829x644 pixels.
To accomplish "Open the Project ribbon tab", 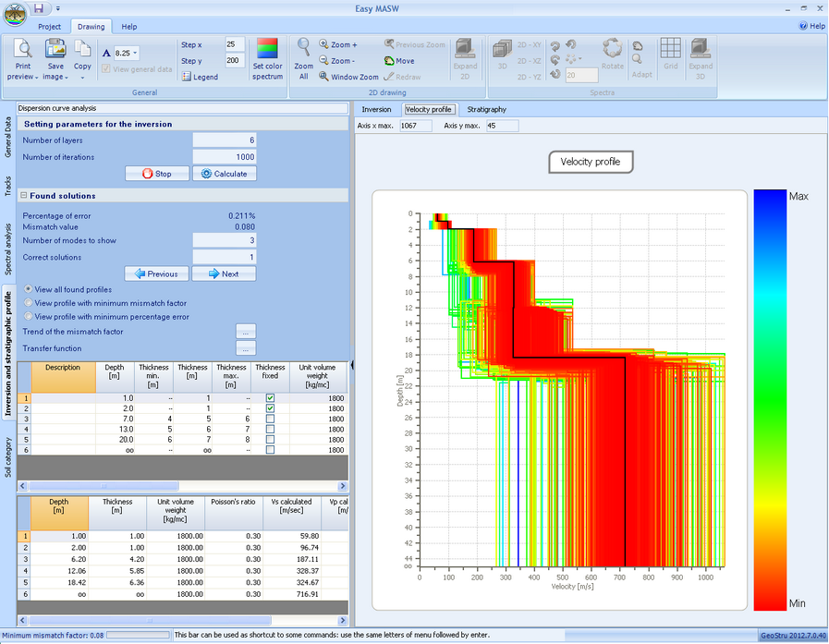I will tap(49, 27).
